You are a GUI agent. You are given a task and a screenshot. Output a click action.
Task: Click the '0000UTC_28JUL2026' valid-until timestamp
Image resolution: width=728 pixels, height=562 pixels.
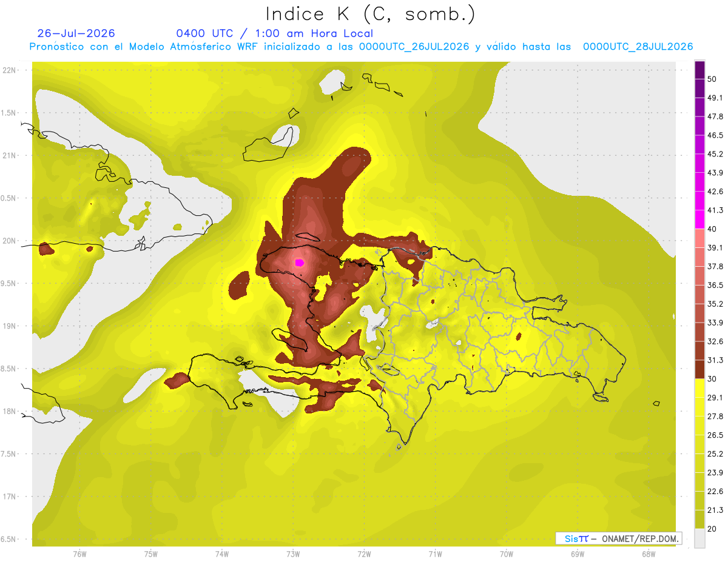638,47
